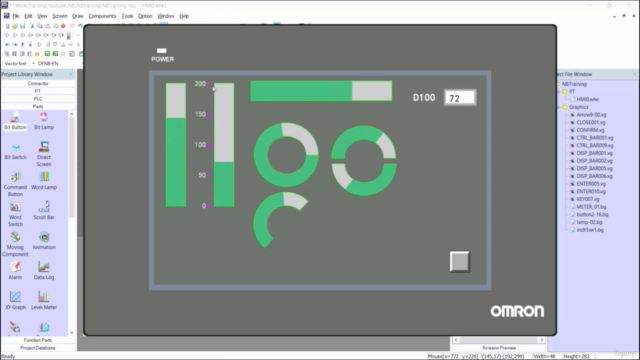Viewport: 640px width, 360px height.
Task: Open the Edit menu
Action: coord(28,16)
